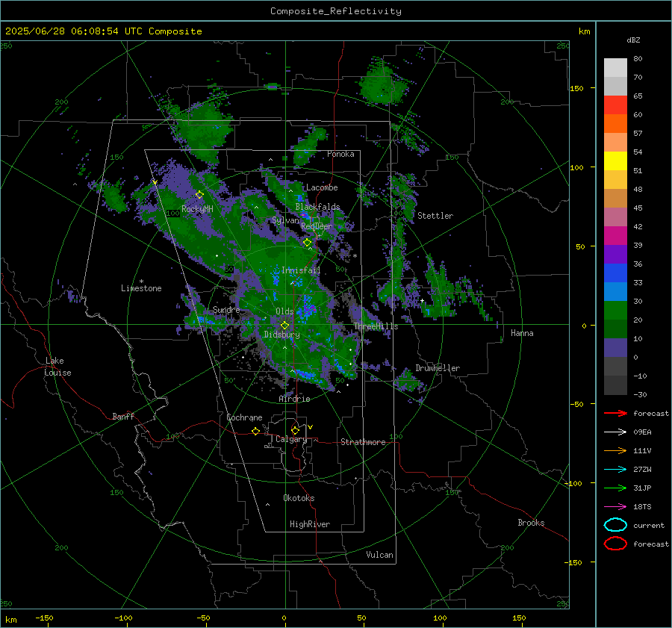The height and width of the screenshot is (628, 672).
Task: Click the Strathmore city label
Action: [x=363, y=442]
